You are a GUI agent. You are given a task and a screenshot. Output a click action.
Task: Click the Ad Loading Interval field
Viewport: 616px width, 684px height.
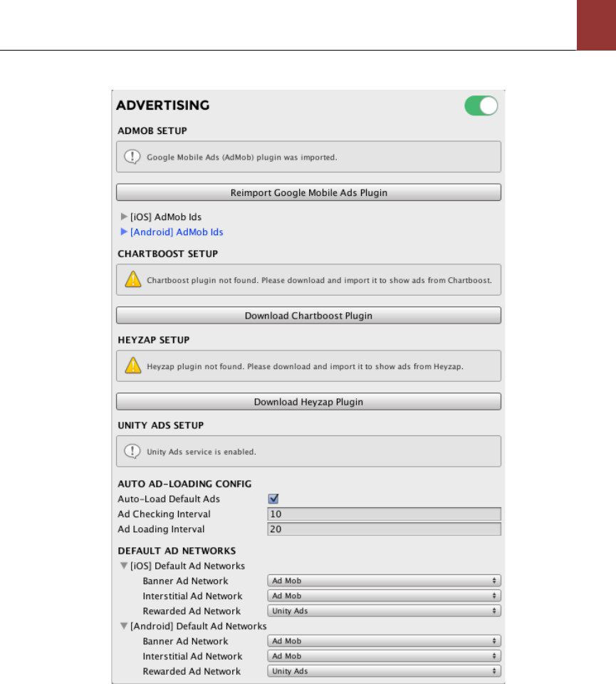click(x=384, y=529)
